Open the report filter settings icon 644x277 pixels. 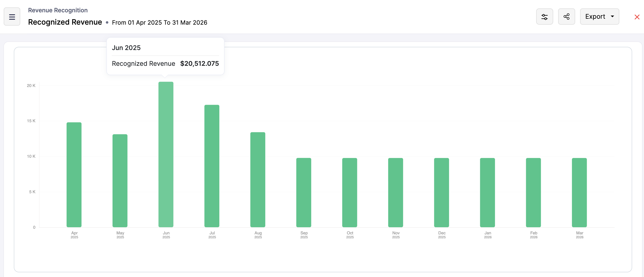pyautogui.click(x=544, y=17)
